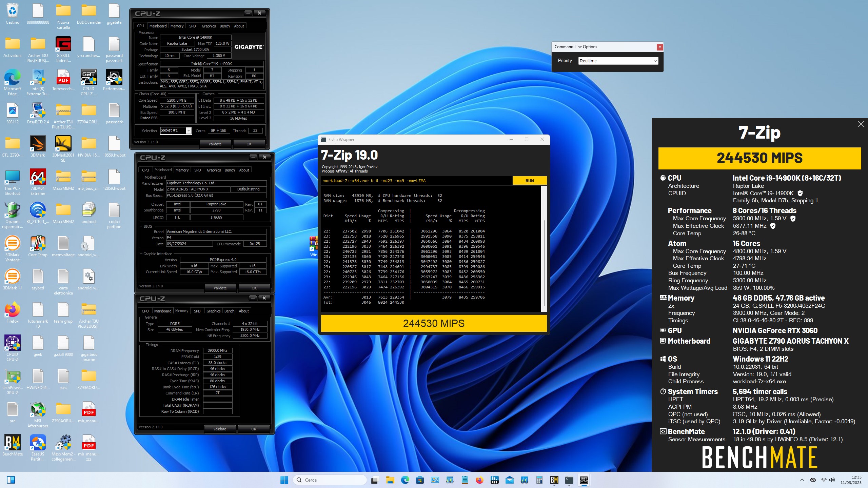
Task: Open the G.SKILL Trident desktop shortcut
Action: 63,49
